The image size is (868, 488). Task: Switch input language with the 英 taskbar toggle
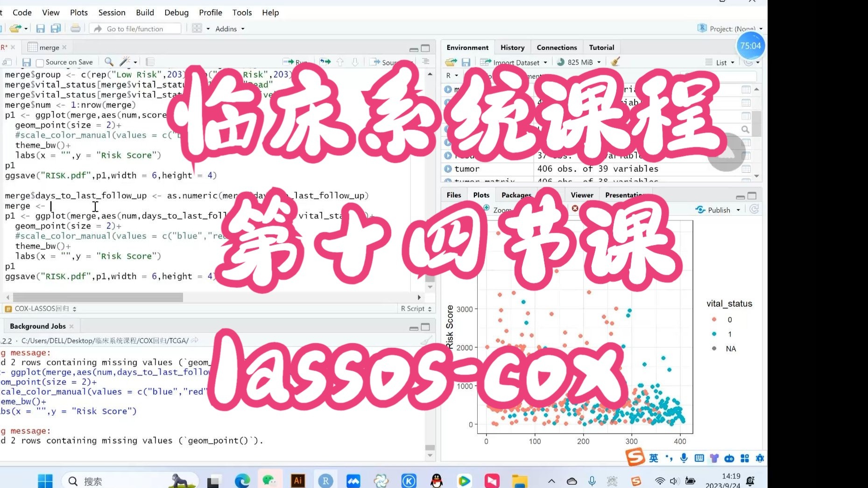pos(653,458)
